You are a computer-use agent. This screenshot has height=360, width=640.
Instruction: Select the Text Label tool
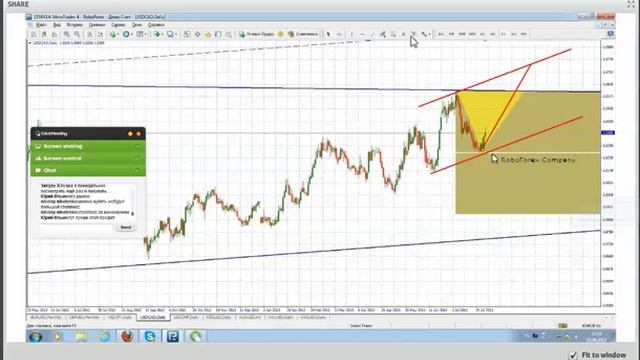click(x=413, y=34)
